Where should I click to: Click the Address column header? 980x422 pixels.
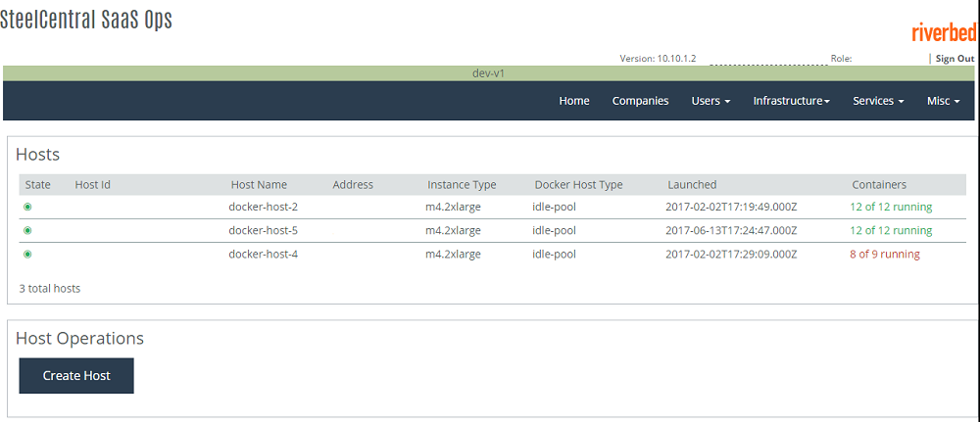[x=353, y=185]
